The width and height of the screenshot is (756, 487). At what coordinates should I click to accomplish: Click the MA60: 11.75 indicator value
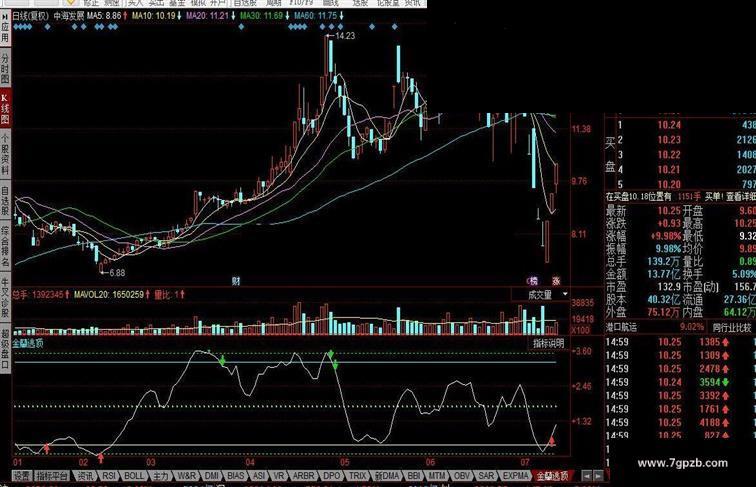[x=315, y=15]
